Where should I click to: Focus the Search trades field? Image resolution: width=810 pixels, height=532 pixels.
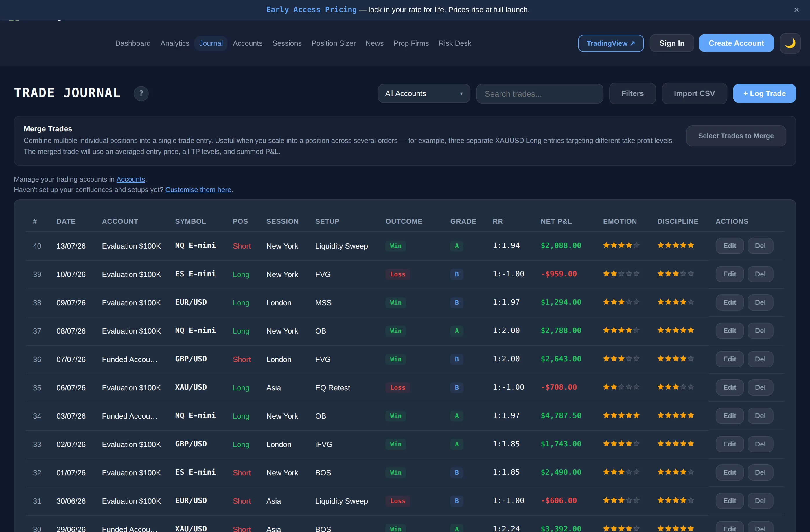(540, 94)
